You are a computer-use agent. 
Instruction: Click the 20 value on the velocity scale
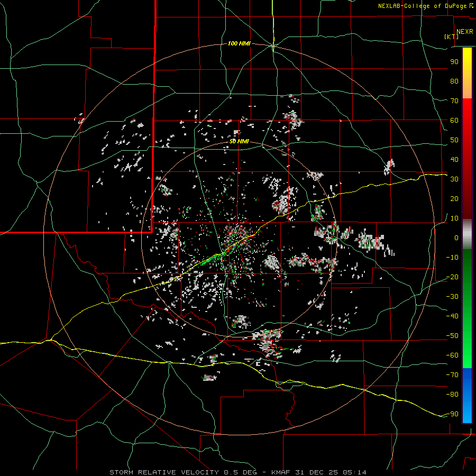[454, 199]
